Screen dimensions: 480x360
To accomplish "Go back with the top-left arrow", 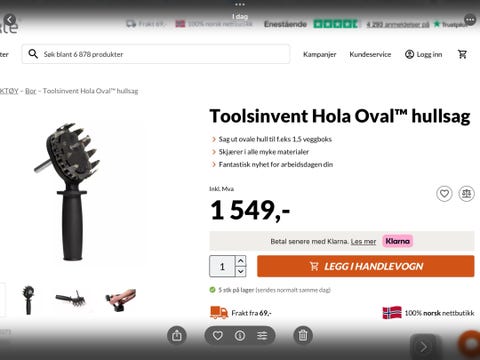I will [x=10, y=20].
